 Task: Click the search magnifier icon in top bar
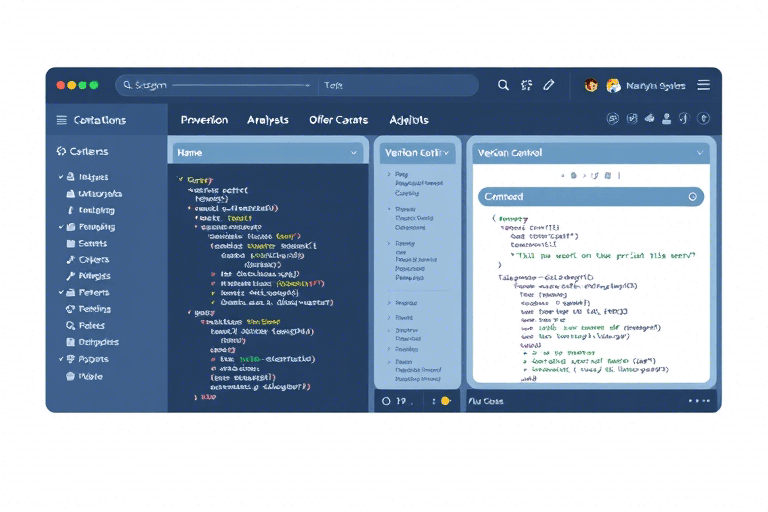[x=503, y=86]
